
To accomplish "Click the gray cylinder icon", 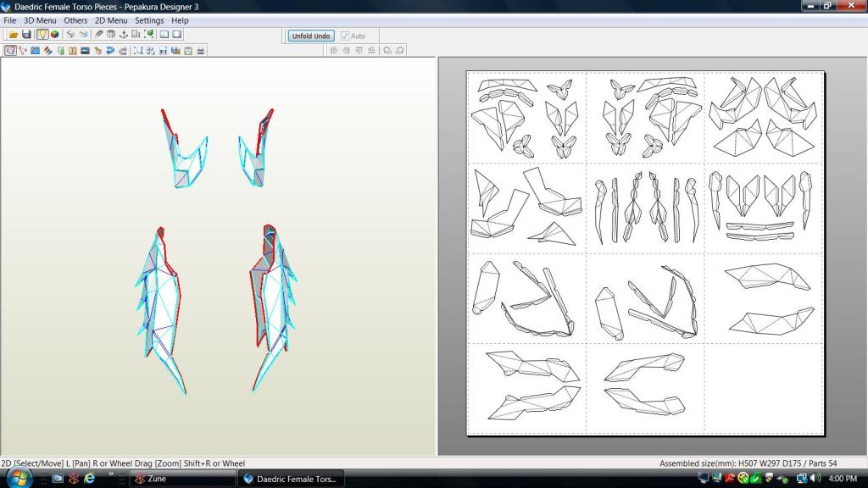I will 111,34.
